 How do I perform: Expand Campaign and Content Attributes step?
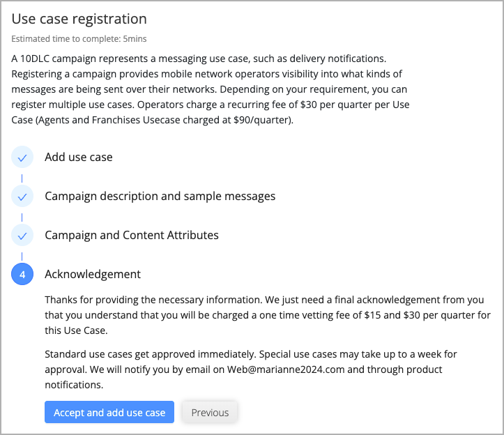coord(132,236)
